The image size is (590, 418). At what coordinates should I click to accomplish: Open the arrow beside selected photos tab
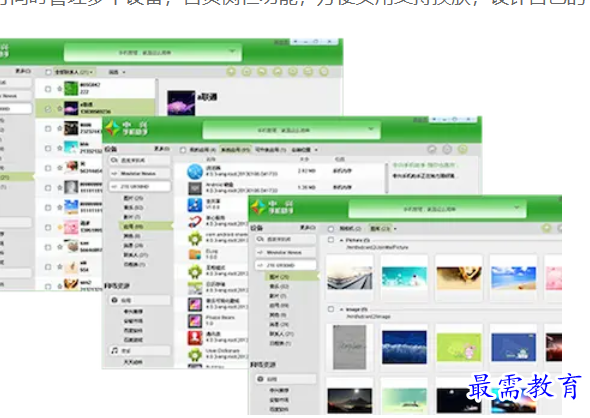(395, 228)
